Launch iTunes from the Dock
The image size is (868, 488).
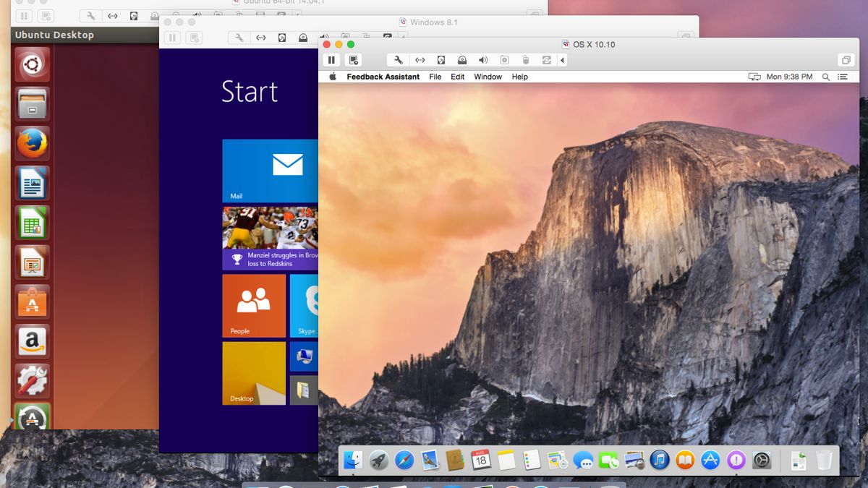point(660,460)
